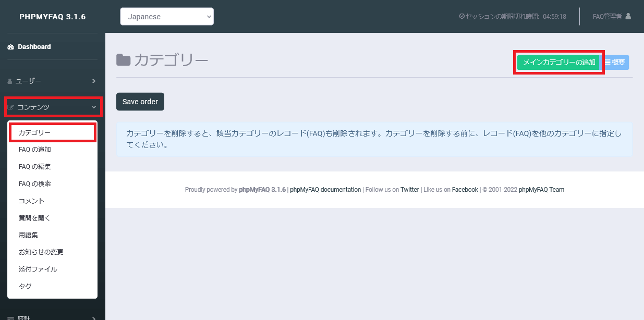Screen dimensions: 644x320
Task: Click the FAQ管理者 profile icon
Action: pyautogui.click(x=628, y=16)
